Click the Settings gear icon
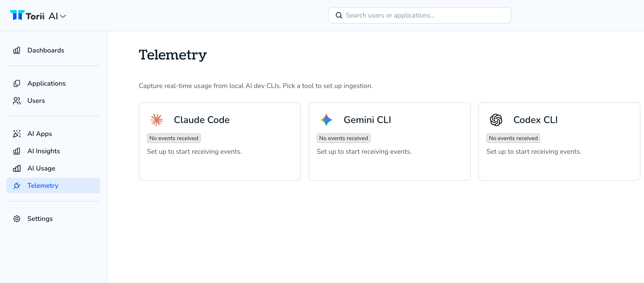The image size is (644, 283). tap(17, 219)
